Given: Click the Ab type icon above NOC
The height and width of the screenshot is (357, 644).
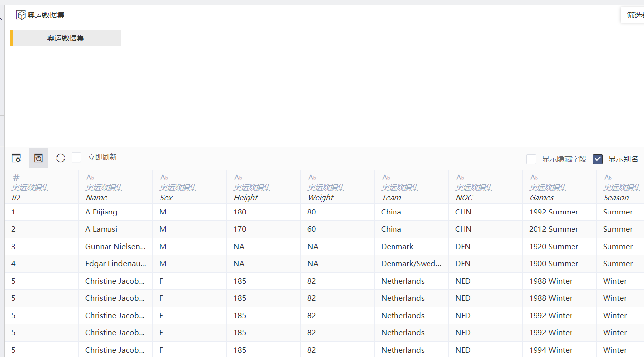Looking at the screenshot, I should point(460,178).
